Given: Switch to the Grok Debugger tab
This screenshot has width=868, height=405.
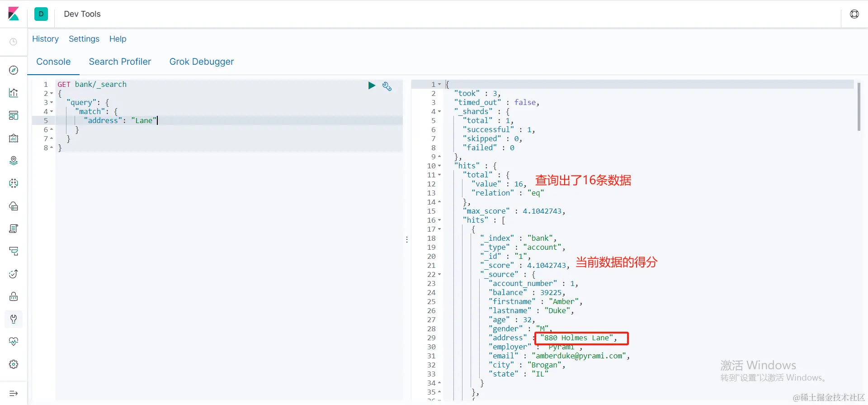Looking at the screenshot, I should [x=202, y=62].
